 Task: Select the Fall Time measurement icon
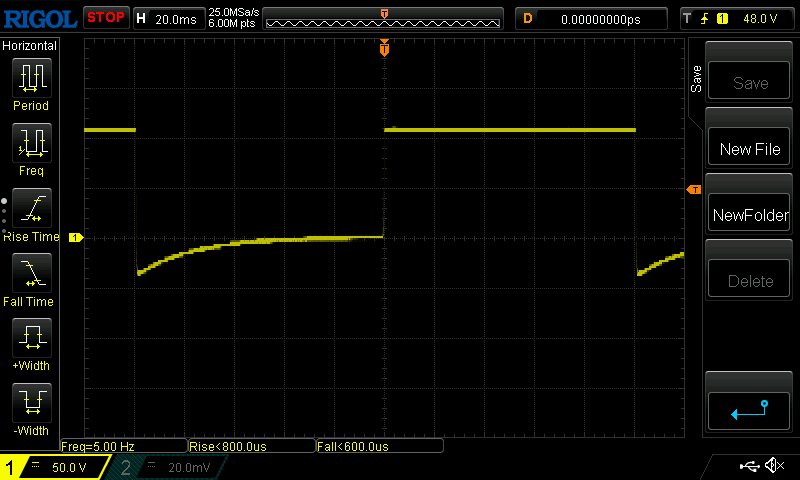[32, 273]
